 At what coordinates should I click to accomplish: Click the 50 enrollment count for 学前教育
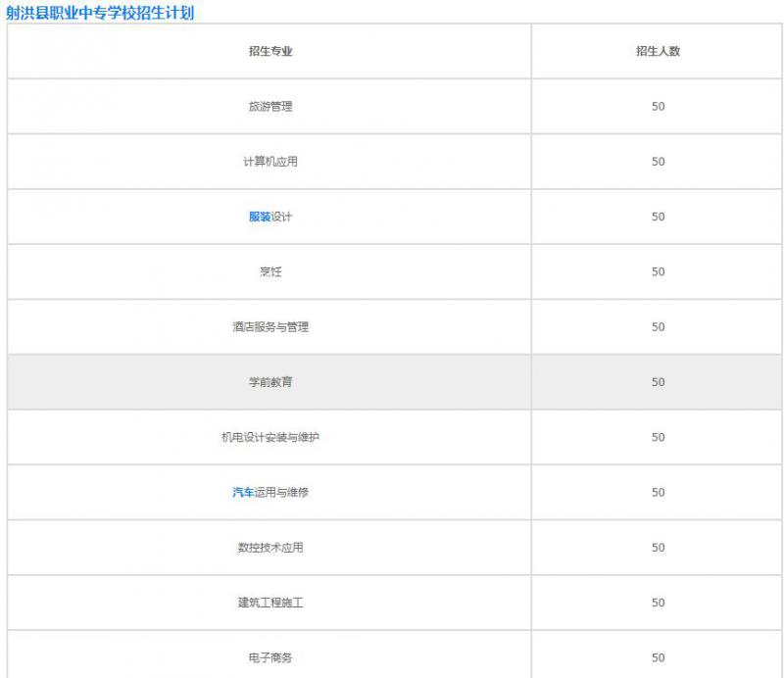(x=658, y=382)
